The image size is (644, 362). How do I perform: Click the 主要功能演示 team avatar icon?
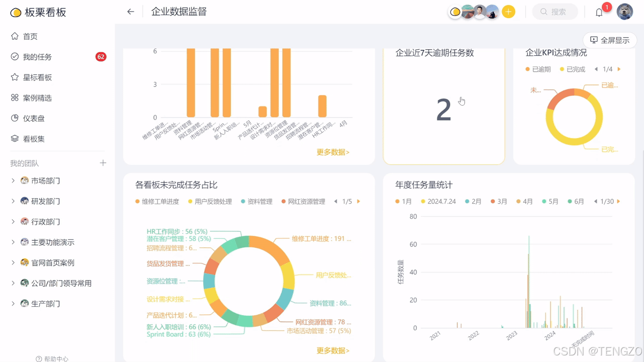[x=25, y=242]
